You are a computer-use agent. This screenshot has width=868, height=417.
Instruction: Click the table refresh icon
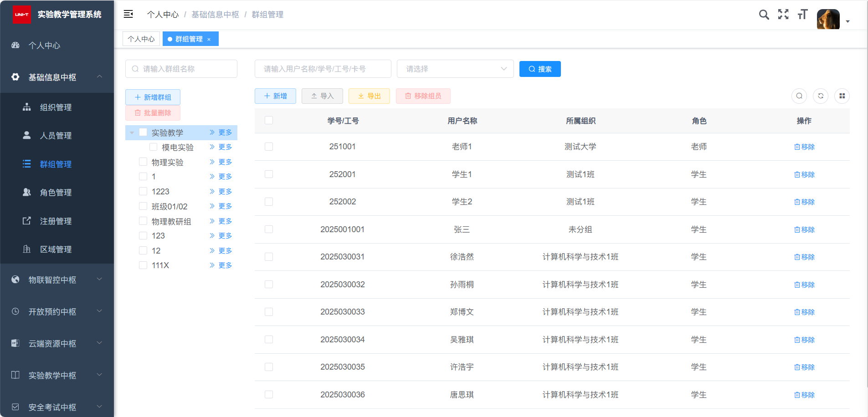coord(821,96)
